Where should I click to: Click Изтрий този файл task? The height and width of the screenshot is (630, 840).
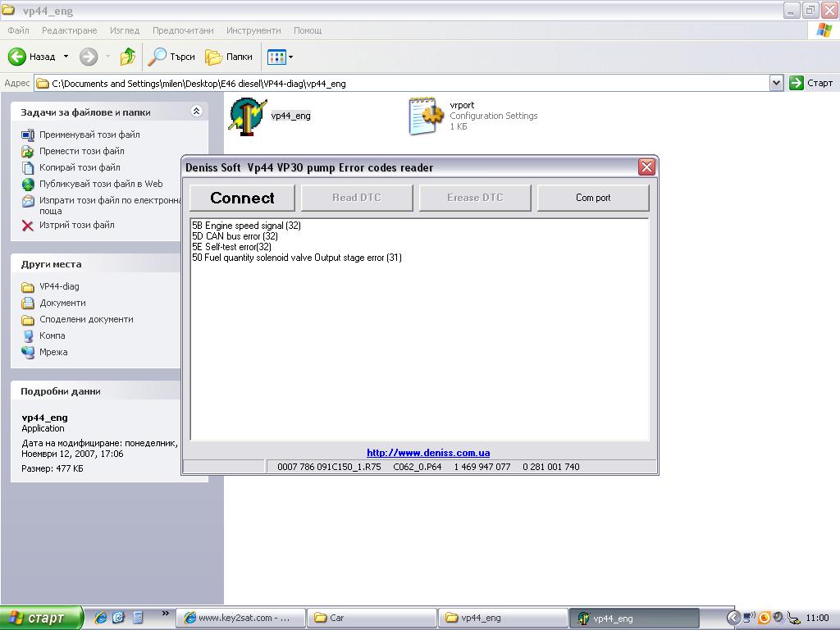tap(76, 225)
